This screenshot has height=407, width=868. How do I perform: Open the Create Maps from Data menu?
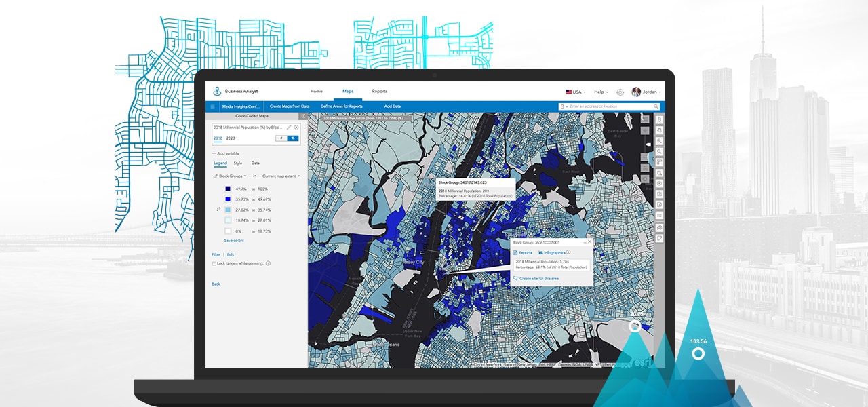click(x=290, y=106)
